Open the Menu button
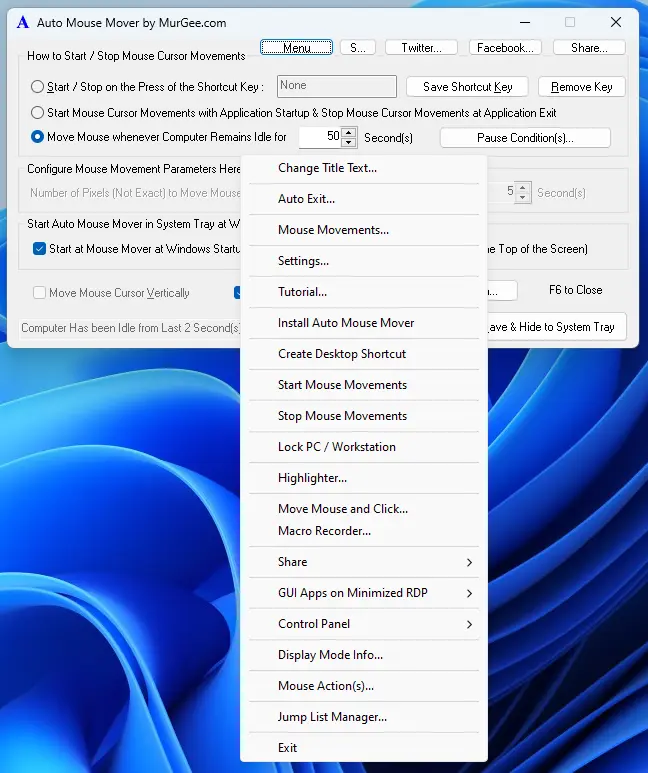The height and width of the screenshot is (773, 648). click(296, 48)
